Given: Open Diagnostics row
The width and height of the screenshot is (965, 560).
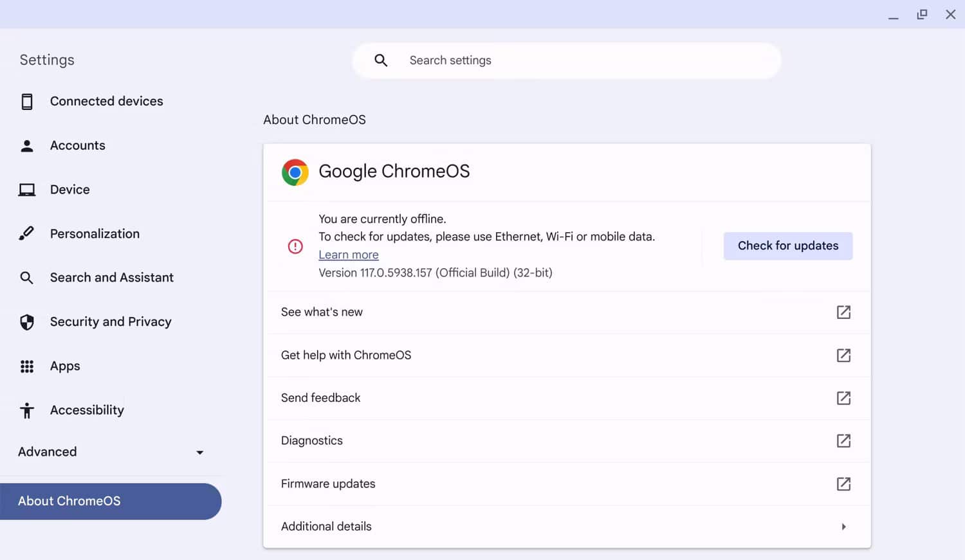Looking at the screenshot, I should (x=567, y=441).
